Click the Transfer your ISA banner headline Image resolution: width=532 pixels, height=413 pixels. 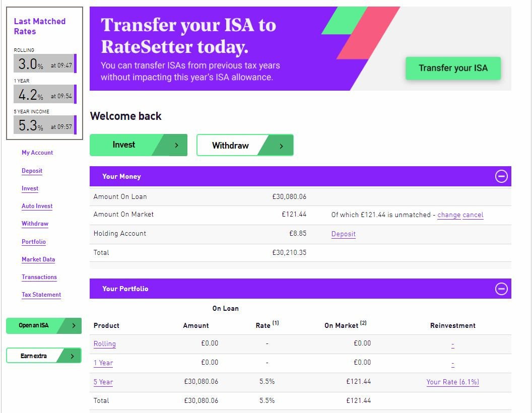[188, 36]
